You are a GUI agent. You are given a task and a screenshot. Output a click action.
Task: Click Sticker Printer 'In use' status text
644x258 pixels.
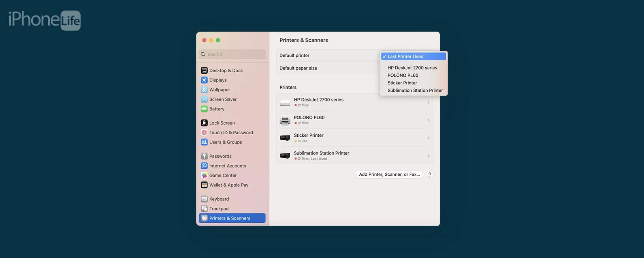pos(302,141)
